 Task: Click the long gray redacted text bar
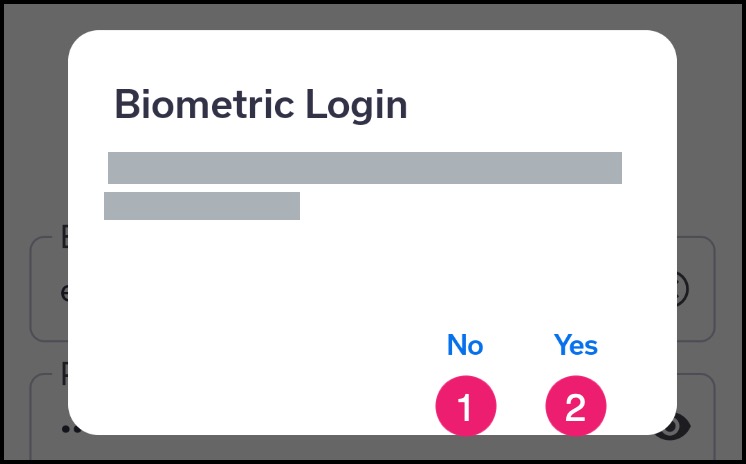[x=364, y=168]
